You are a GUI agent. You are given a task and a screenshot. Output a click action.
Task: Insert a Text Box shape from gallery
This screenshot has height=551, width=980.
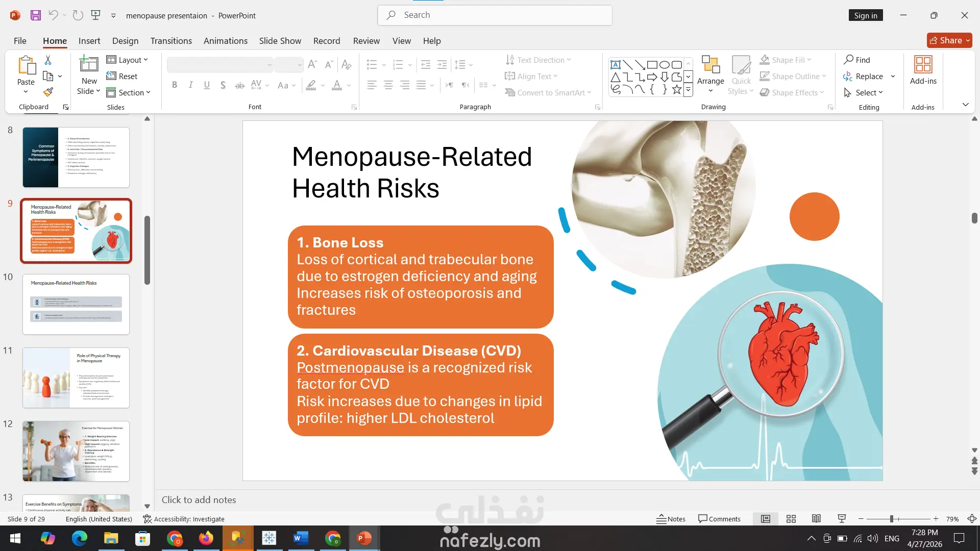616,65
